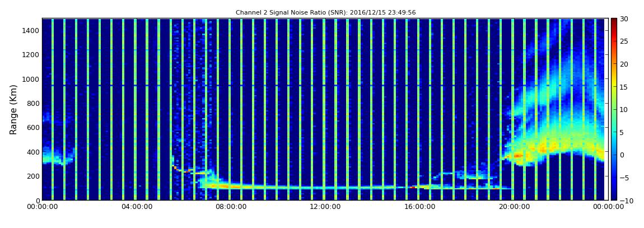Click the 800 y-axis tick label
This screenshot has height=228, width=644.
pos(33,103)
